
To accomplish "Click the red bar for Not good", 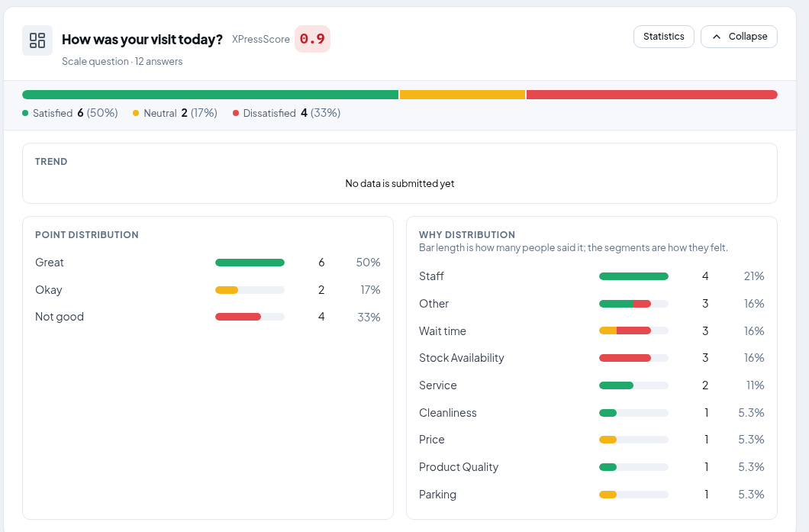I will (238, 317).
